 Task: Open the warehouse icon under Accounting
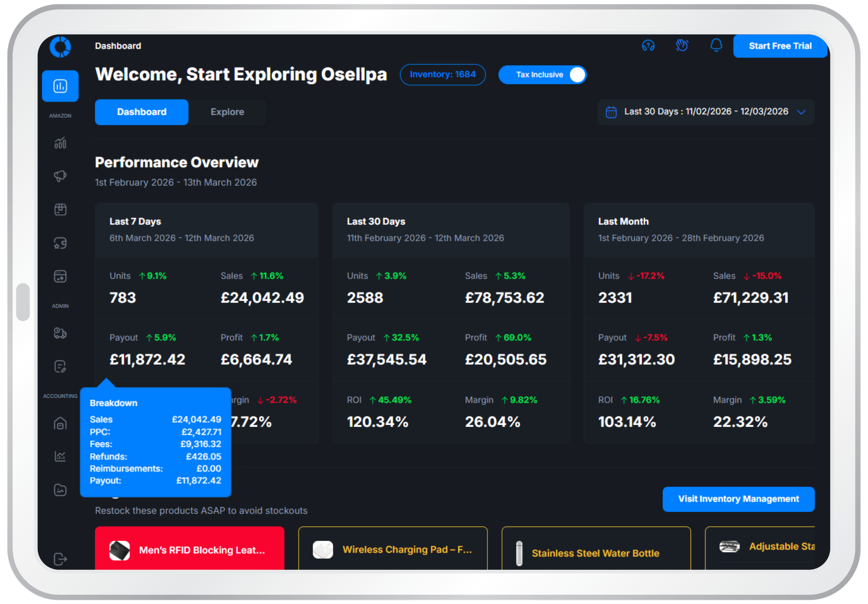point(60,423)
